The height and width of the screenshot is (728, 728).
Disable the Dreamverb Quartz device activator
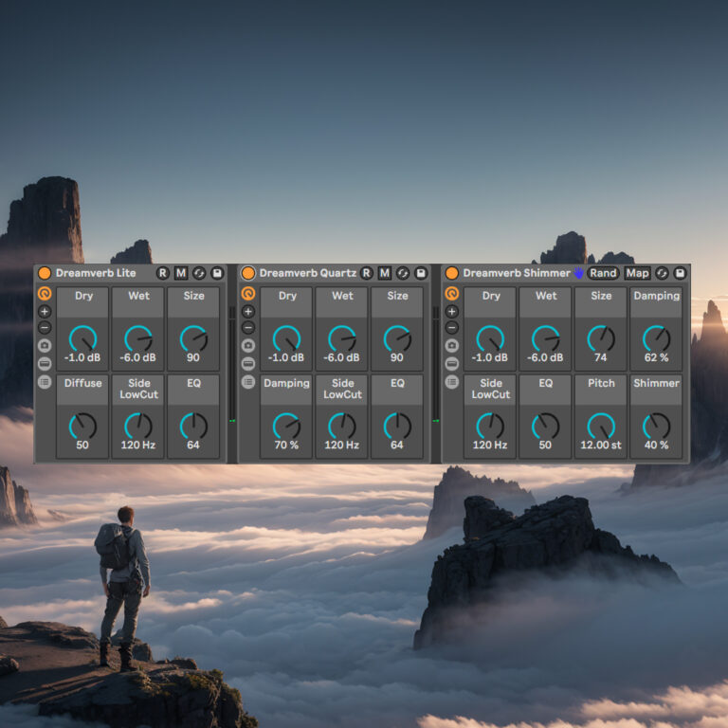248,273
